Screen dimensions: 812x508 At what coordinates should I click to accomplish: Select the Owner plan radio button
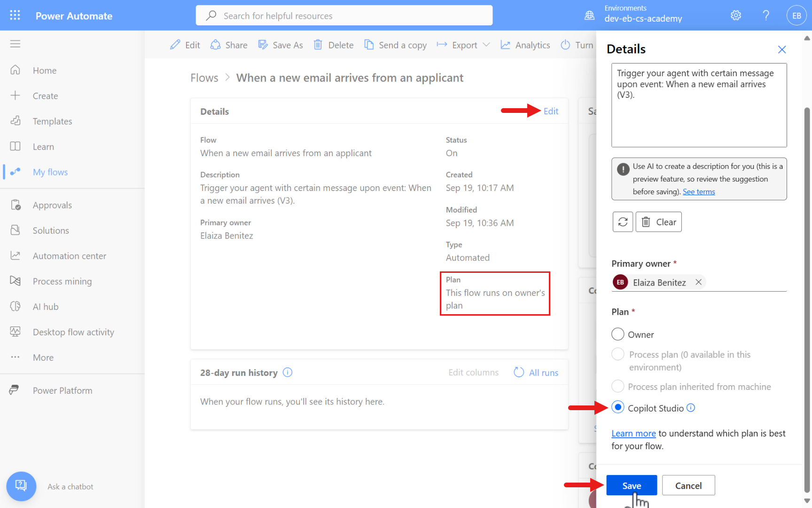[618, 334]
